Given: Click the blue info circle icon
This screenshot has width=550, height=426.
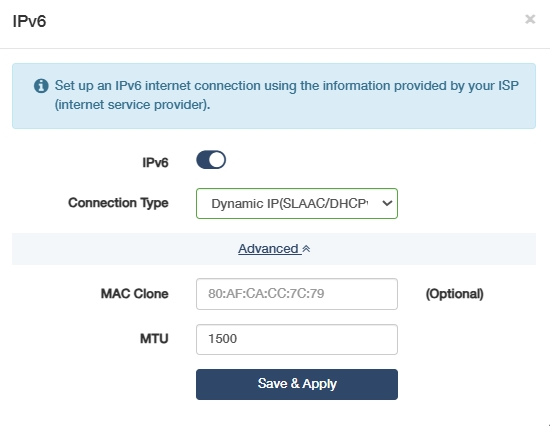Looking at the screenshot, I should [41, 86].
